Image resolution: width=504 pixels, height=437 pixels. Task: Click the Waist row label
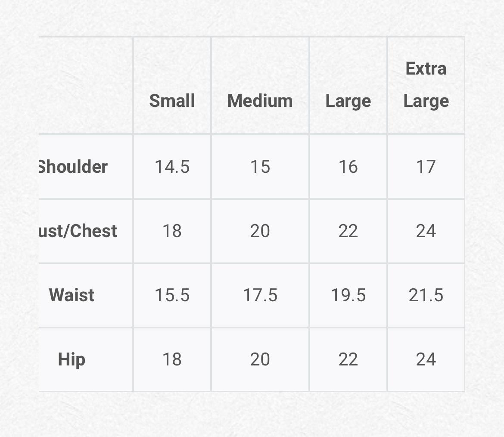click(72, 295)
